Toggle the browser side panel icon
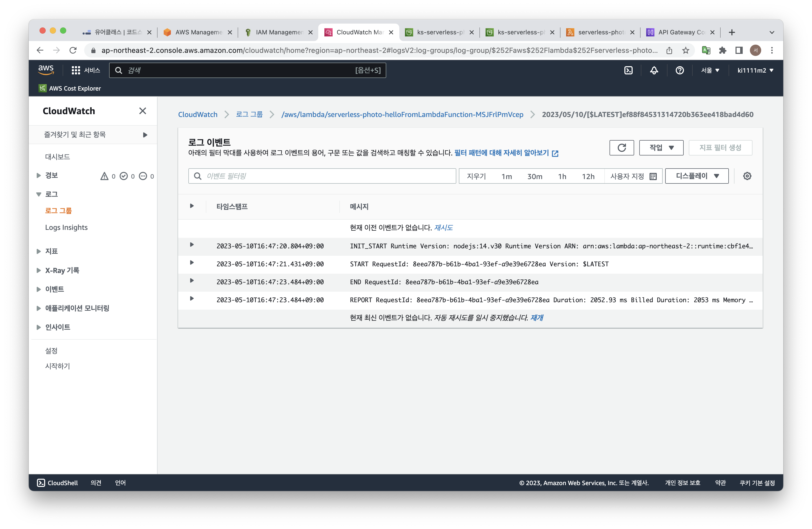Screen dimensions: 812x529 pos(739,51)
